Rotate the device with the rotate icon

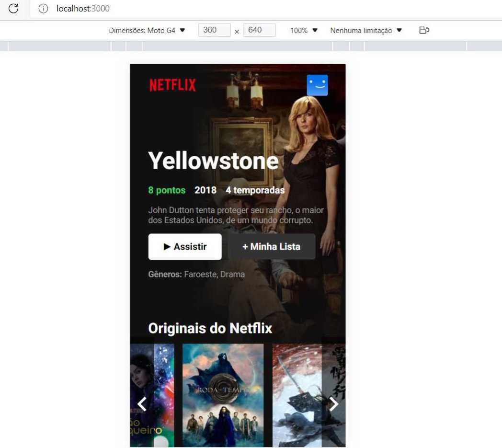click(x=424, y=30)
